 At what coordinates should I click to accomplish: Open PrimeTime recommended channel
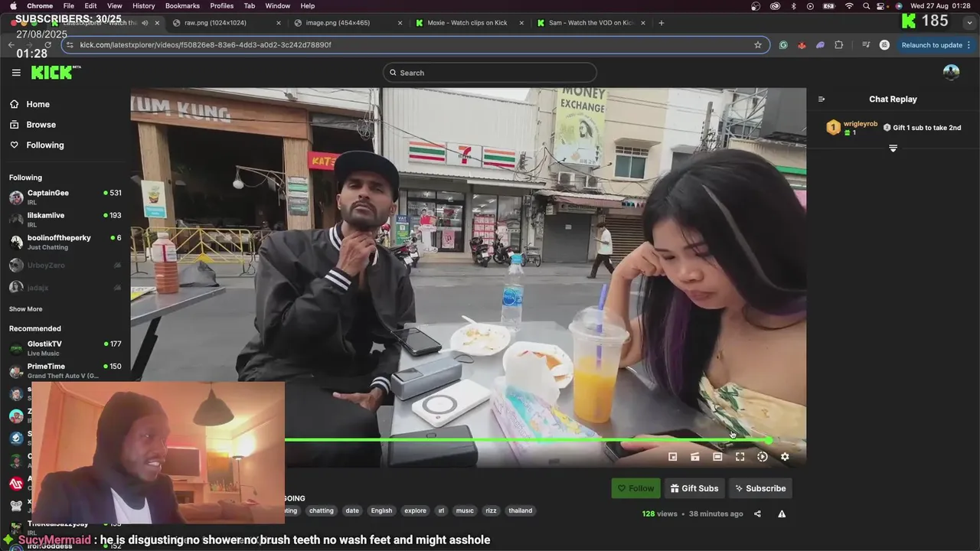click(65, 370)
